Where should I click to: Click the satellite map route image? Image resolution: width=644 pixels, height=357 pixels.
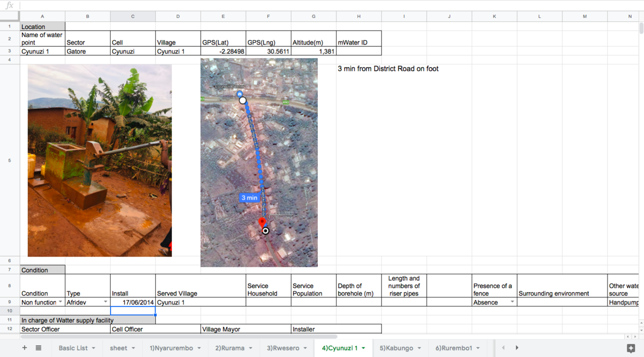259,162
